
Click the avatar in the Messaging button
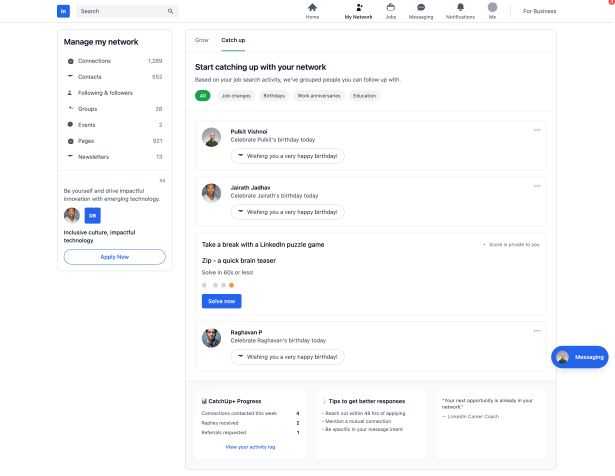[x=562, y=357]
